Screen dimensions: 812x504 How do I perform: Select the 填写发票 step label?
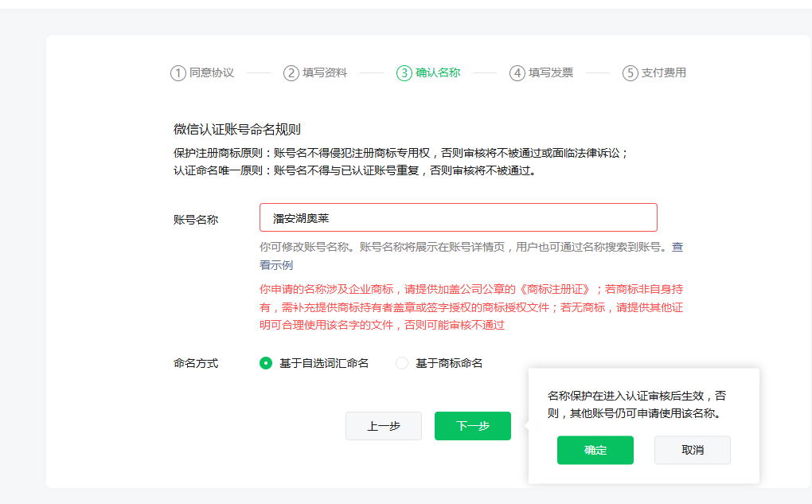pyautogui.click(x=550, y=72)
